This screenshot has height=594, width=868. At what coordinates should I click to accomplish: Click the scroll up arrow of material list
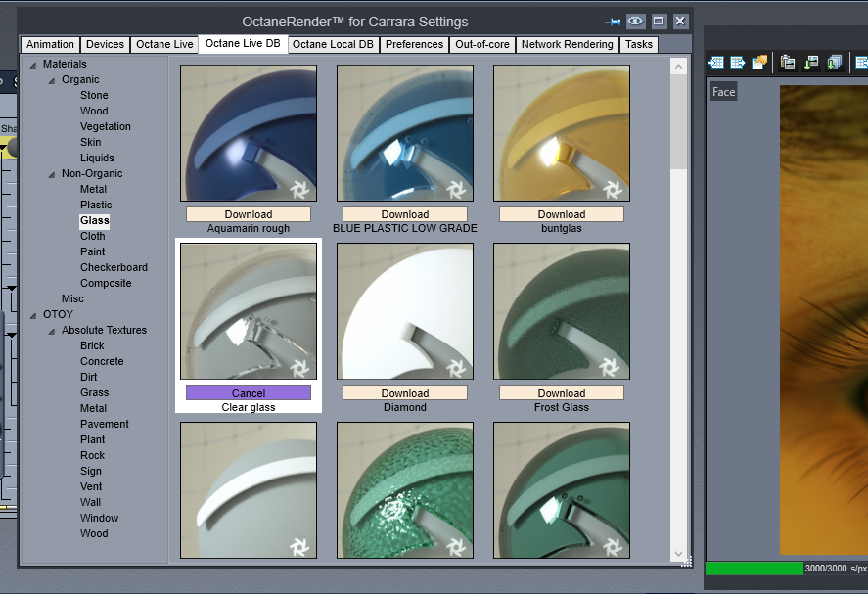pyautogui.click(x=679, y=67)
